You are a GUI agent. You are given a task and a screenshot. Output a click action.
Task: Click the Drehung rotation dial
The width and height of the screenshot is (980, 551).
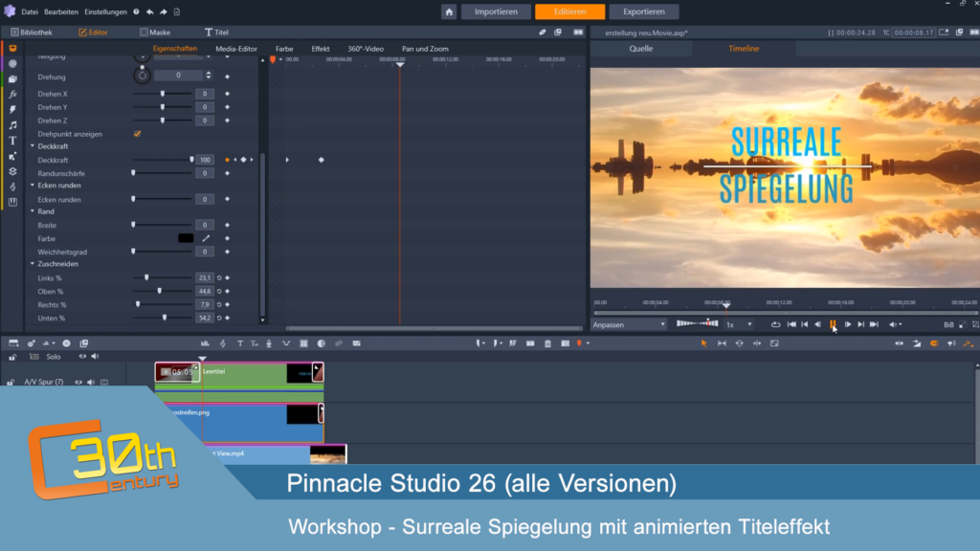143,75
